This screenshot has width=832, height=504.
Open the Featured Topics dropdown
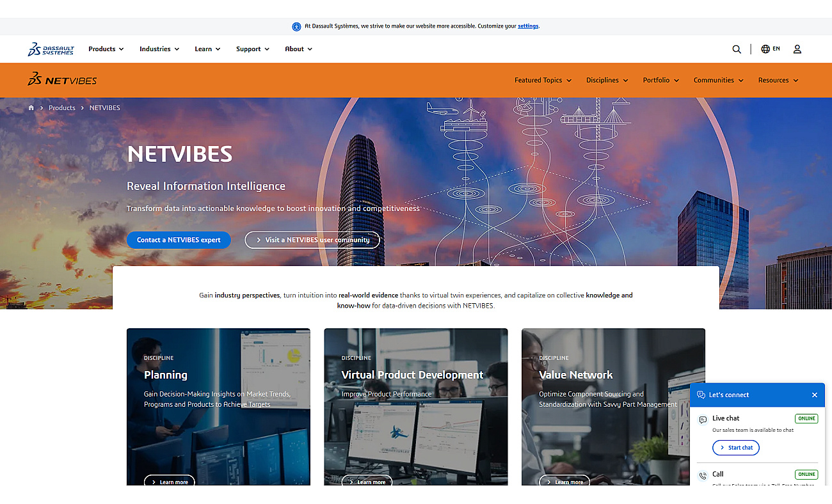[543, 81]
